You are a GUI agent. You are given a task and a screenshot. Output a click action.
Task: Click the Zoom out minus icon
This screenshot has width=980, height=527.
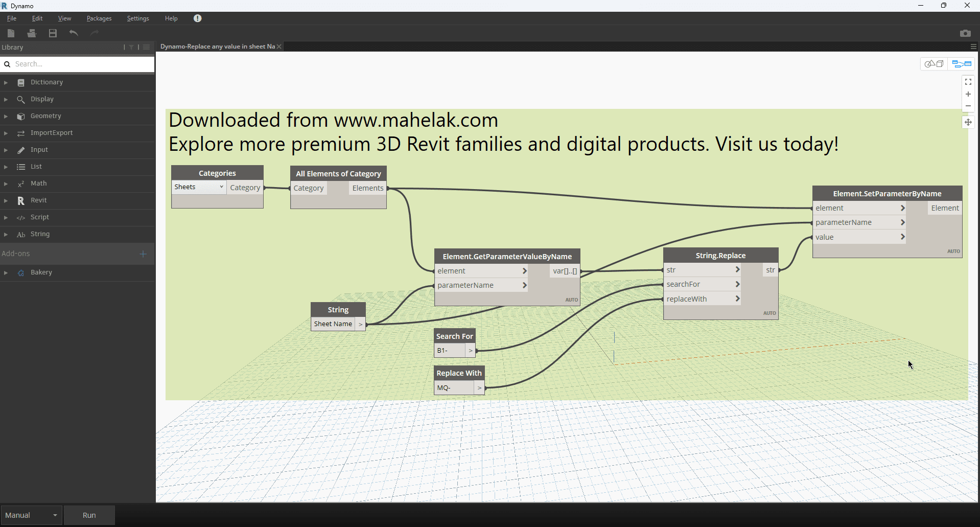pyautogui.click(x=968, y=106)
